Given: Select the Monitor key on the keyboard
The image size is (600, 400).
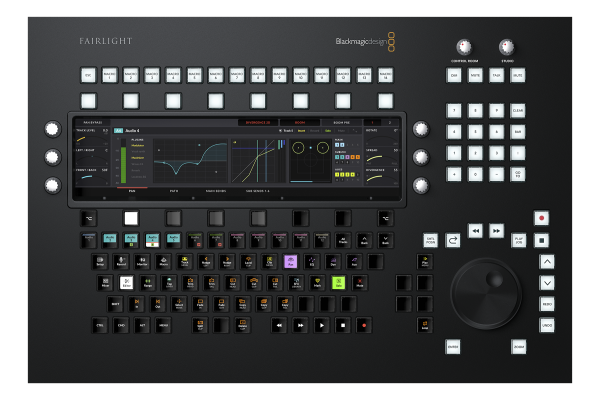Looking at the screenshot, I should pyautogui.click(x=142, y=261).
